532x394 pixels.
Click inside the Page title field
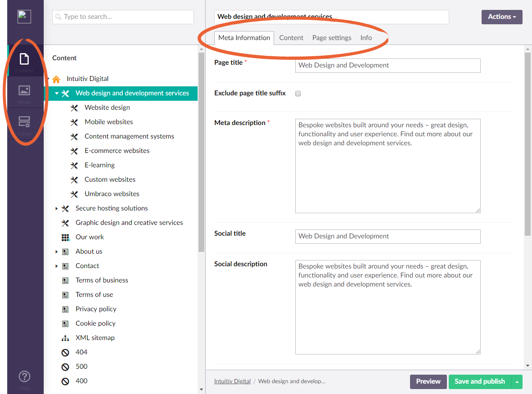[x=387, y=66]
